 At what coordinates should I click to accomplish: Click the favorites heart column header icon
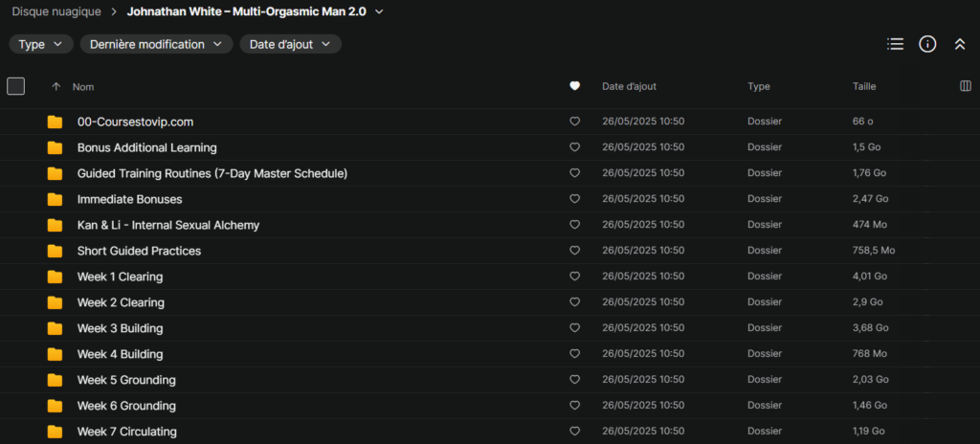[x=574, y=86]
